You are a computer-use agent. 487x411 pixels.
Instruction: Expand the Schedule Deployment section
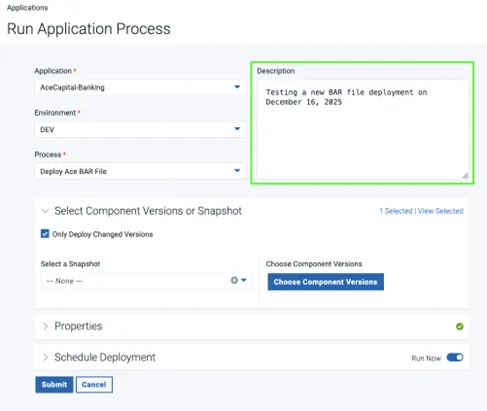(45, 357)
